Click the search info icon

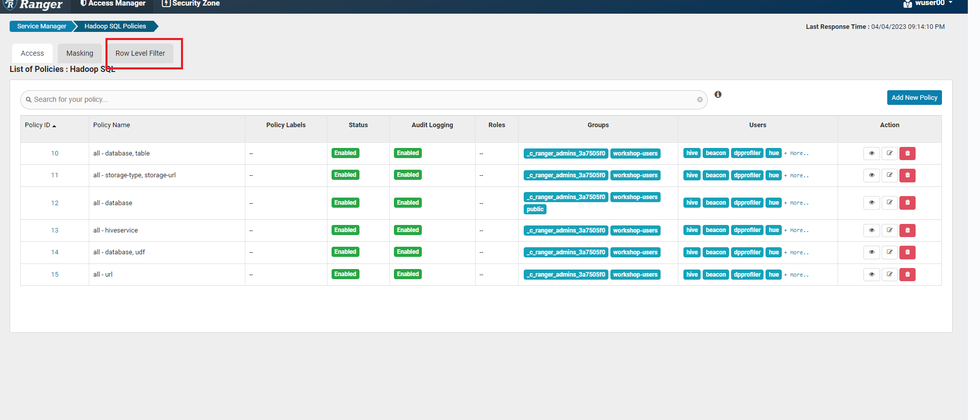pyautogui.click(x=718, y=94)
